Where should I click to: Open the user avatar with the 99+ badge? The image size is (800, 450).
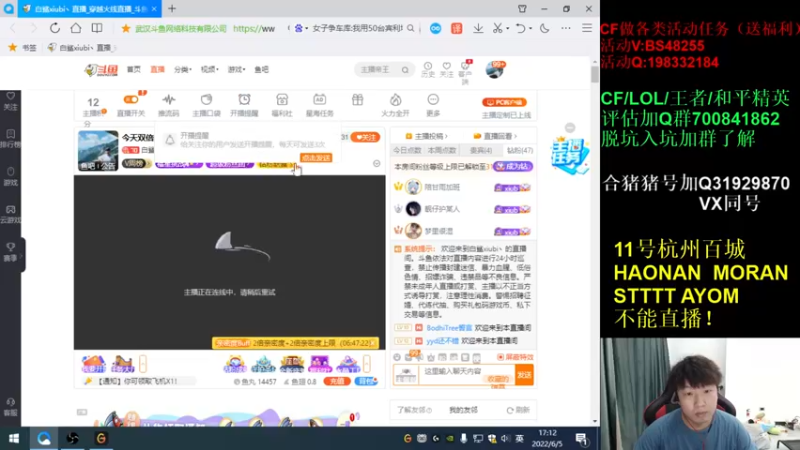[x=494, y=69]
